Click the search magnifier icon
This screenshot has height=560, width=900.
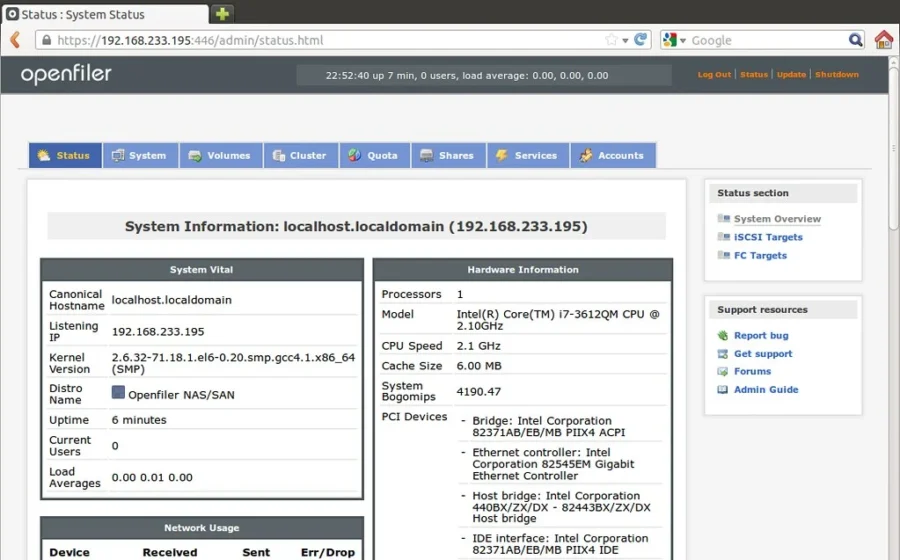click(855, 40)
